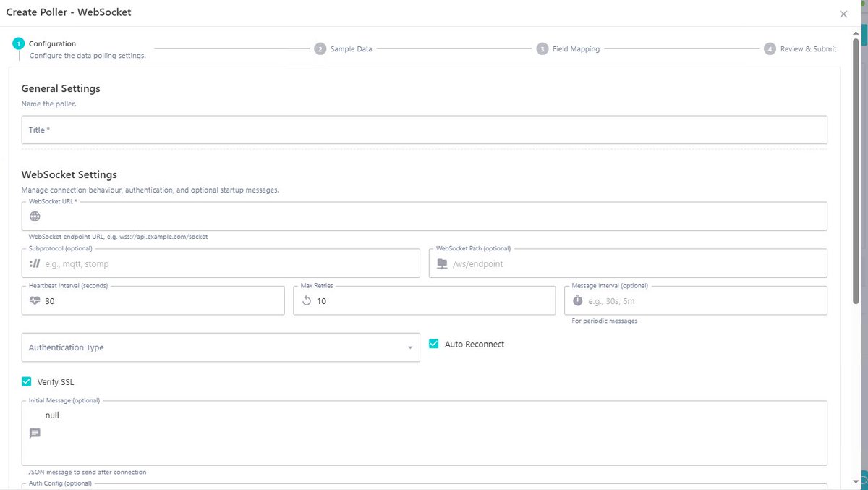Click the 'For periodic messages' hint text
This screenshot has height=490, width=868.
pyautogui.click(x=605, y=321)
